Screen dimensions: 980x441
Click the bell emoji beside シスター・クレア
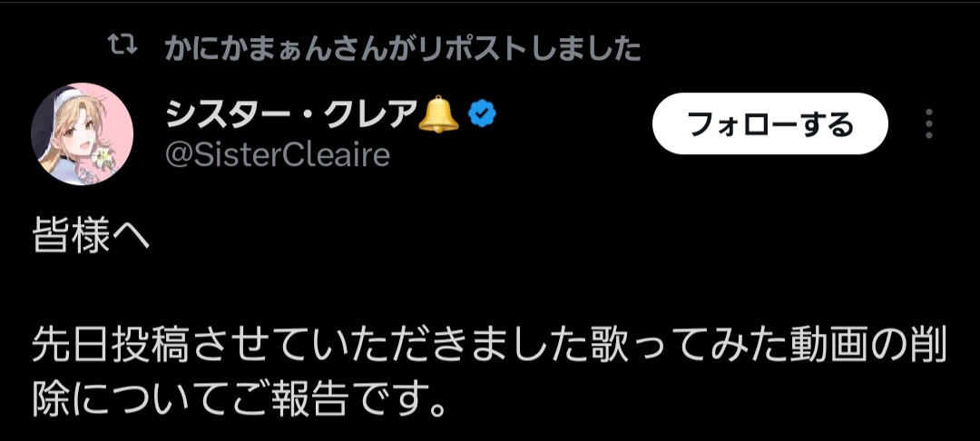tap(439, 114)
